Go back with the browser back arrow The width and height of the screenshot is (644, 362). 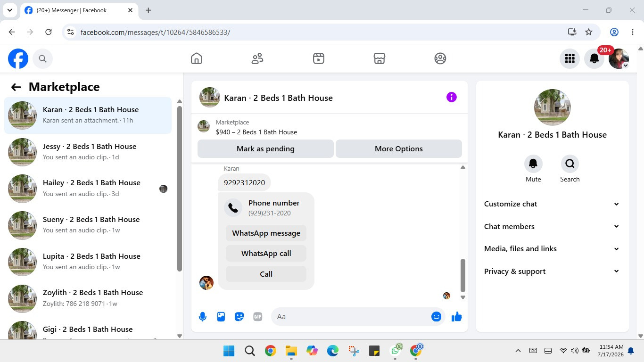[x=12, y=32]
